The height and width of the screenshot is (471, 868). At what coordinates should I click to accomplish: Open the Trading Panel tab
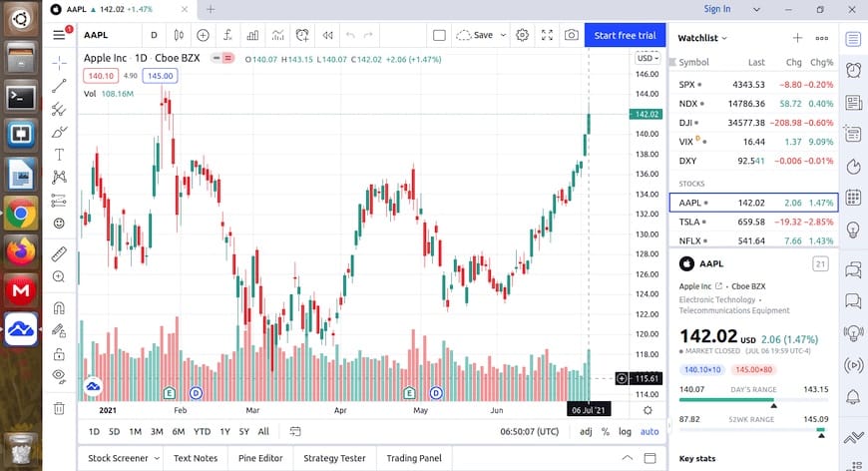tap(414, 458)
